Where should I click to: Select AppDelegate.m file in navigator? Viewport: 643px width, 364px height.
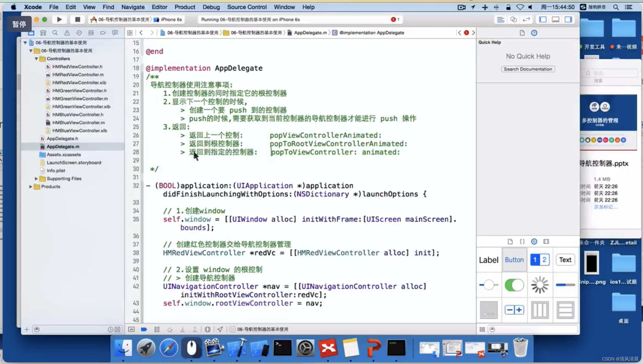click(x=63, y=146)
